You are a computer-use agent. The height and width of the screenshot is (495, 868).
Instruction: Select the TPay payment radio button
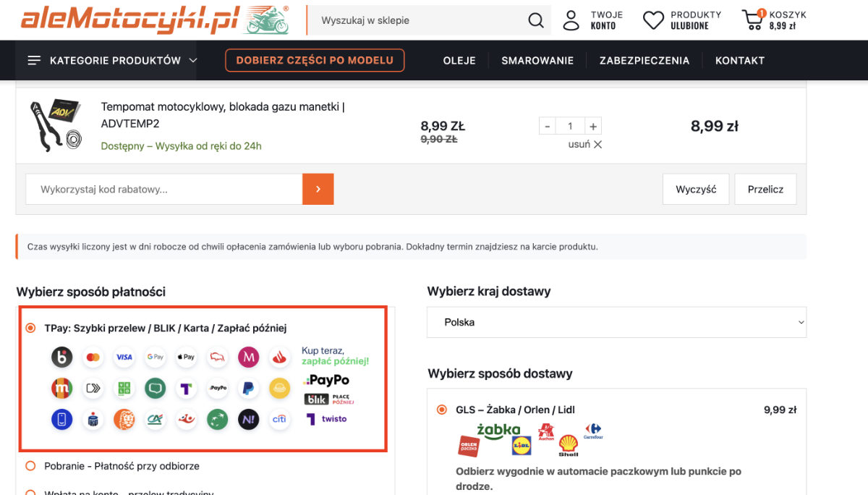coord(30,328)
